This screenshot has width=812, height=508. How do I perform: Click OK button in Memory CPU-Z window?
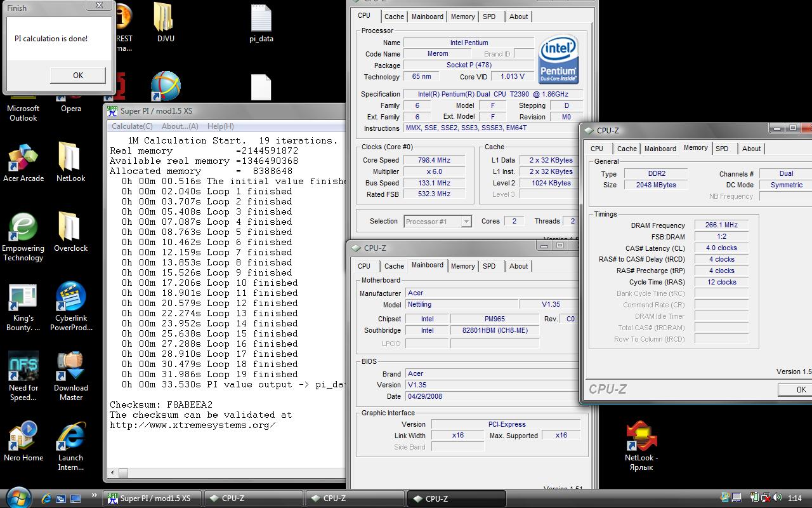point(796,390)
